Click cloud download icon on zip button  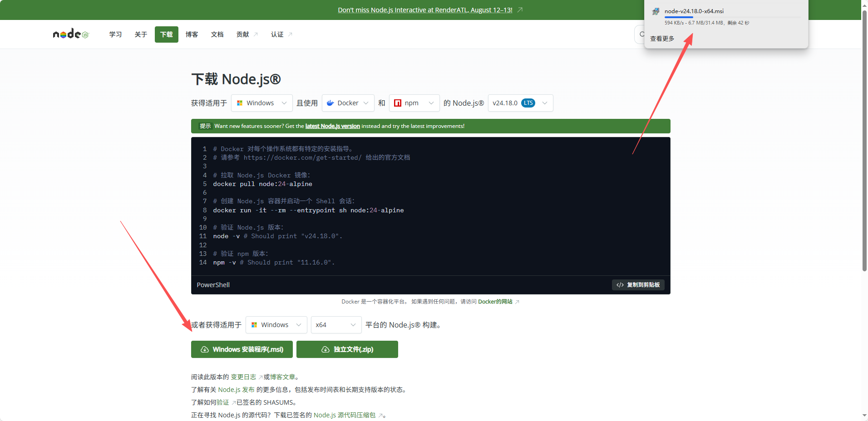coord(325,349)
